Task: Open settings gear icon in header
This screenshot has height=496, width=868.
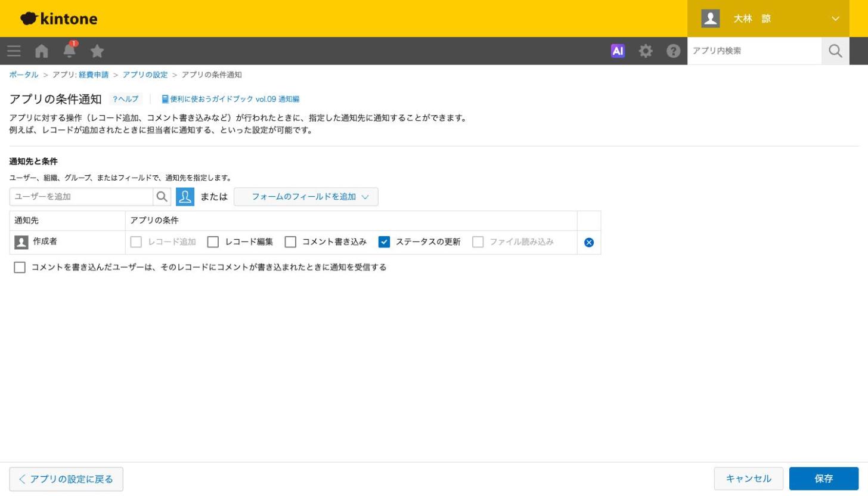Action: point(646,51)
